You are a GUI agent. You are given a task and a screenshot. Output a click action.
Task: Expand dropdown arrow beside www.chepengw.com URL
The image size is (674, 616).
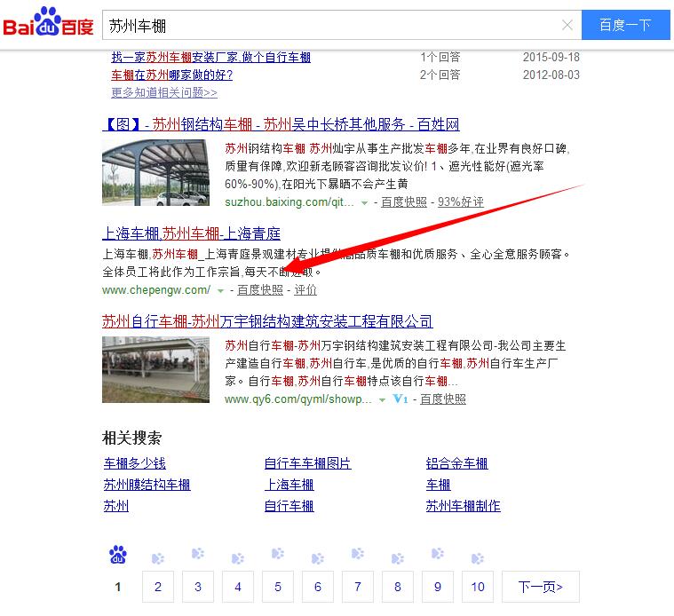point(220,291)
